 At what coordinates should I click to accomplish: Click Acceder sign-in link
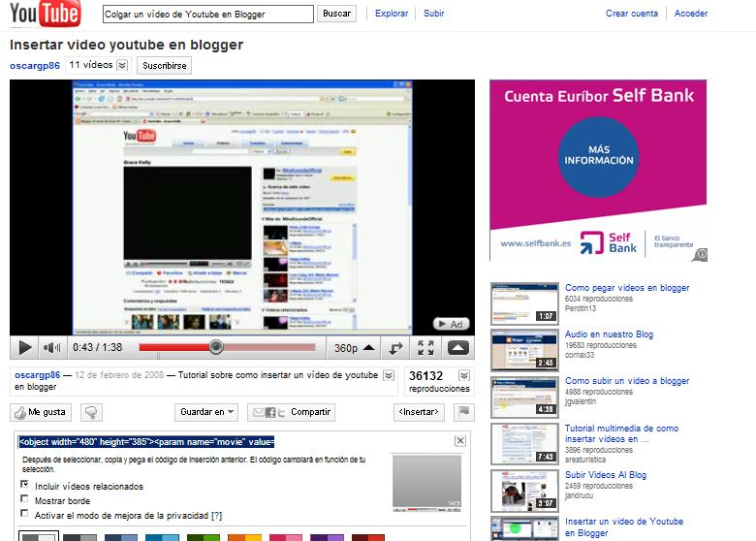[690, 14]
